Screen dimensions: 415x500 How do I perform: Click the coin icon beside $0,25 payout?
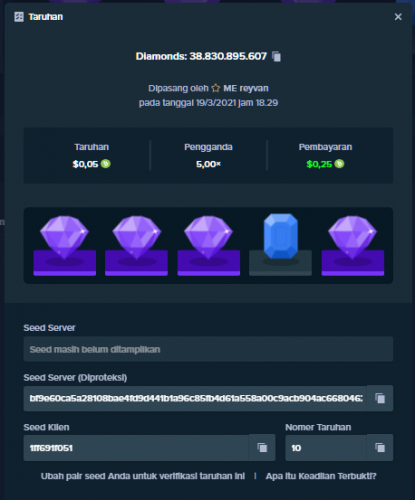pos(339,164)
